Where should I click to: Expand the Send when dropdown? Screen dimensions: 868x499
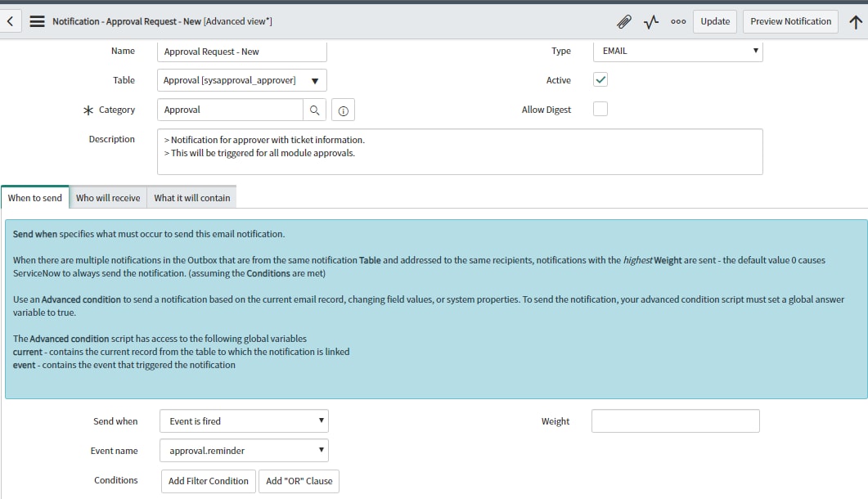[244, 421]
